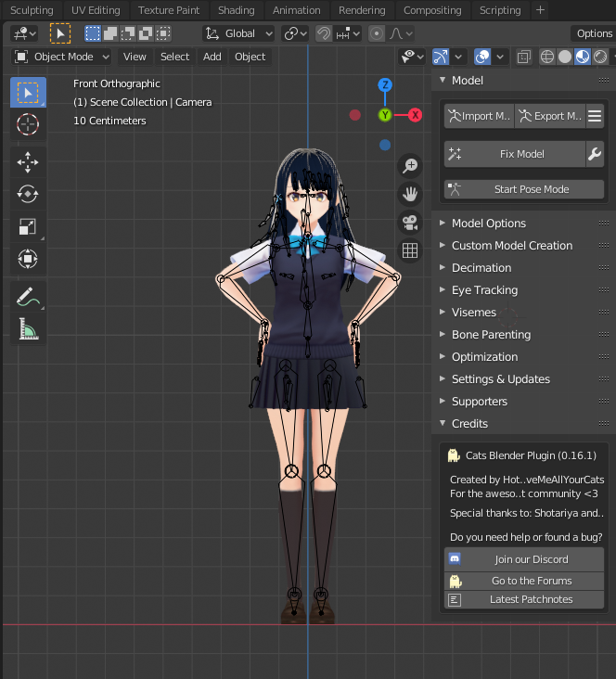Click the pan hand viewport icon
Screen dimensions: 616x679
(x=410, y=194)
